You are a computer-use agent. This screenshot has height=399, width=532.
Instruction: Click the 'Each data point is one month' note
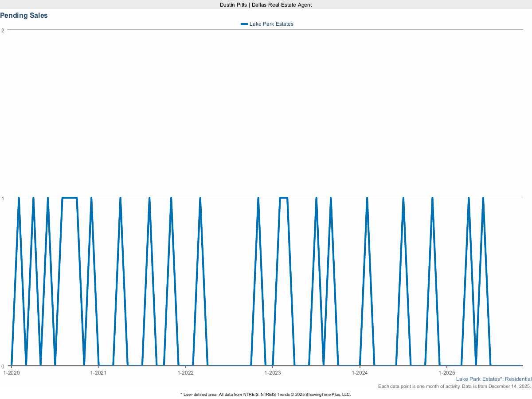454,387
